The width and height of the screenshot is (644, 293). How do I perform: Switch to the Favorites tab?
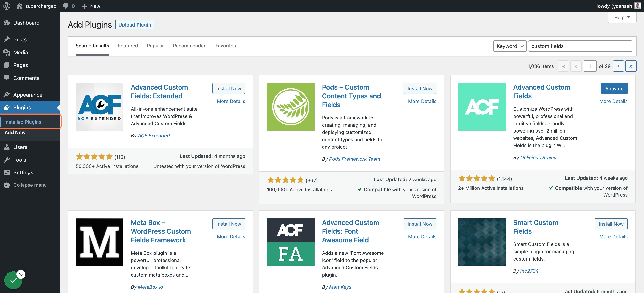225,46
